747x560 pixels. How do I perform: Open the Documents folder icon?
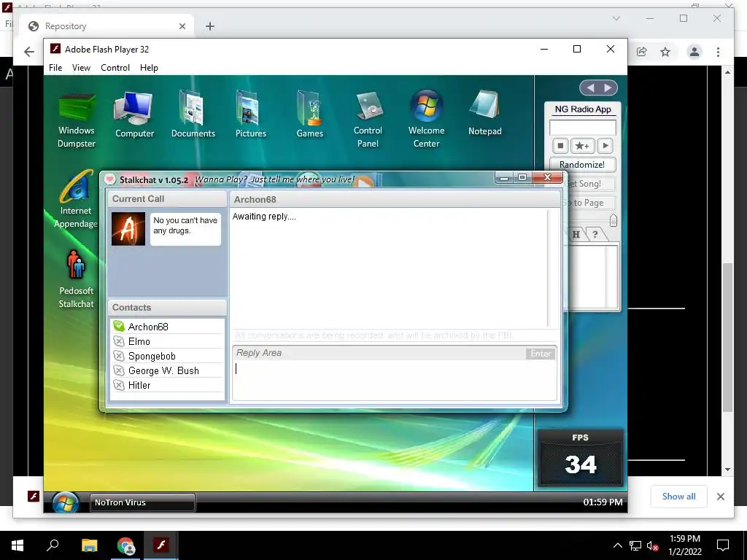(x=193, y=114)
